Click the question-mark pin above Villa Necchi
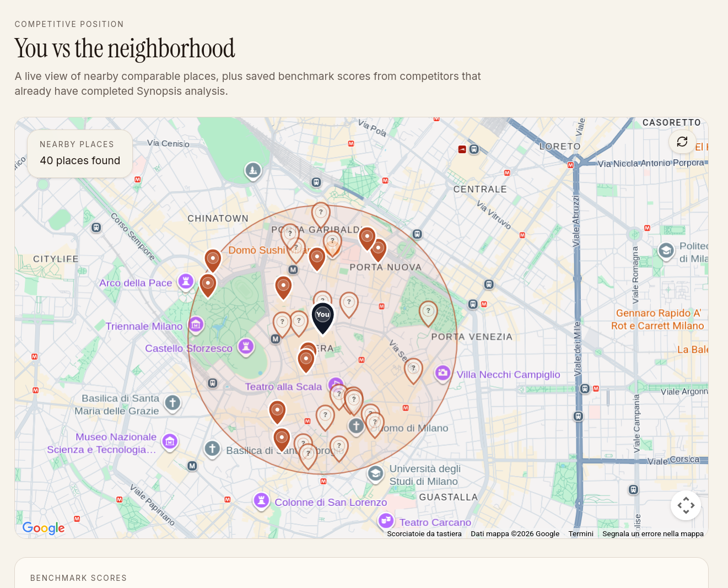 tap(413, 371)
